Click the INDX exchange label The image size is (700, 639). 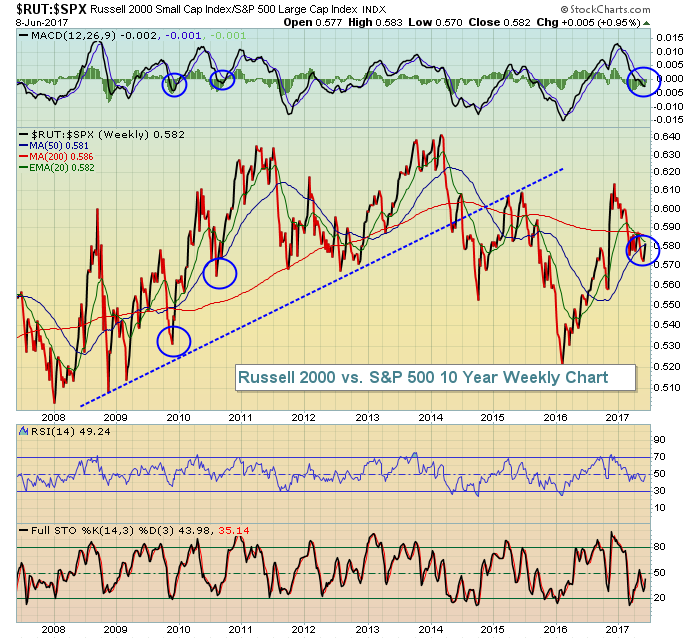point(374,10)
